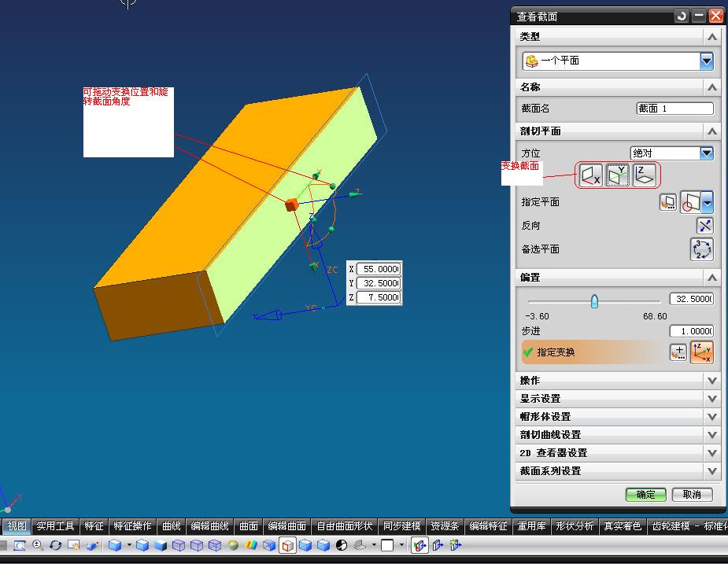
Task: Open the plane type dropdown arrow
Action: [x=707, y=202]
